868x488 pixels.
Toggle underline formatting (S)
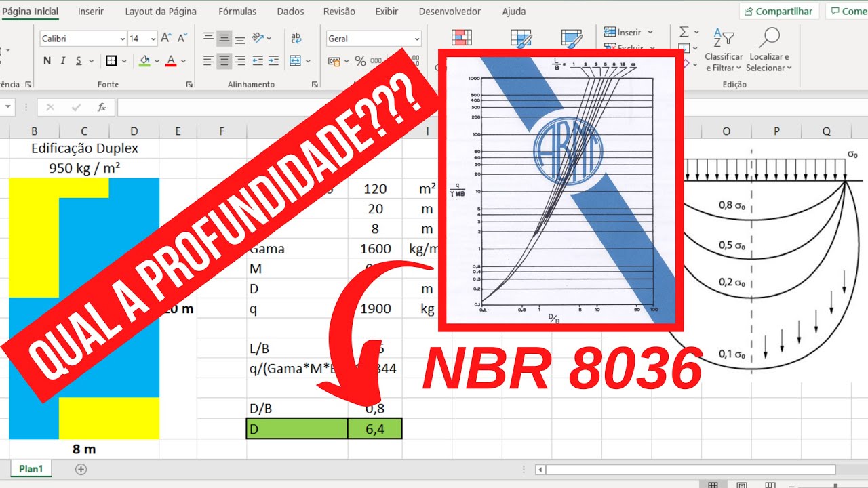[79, 61]
